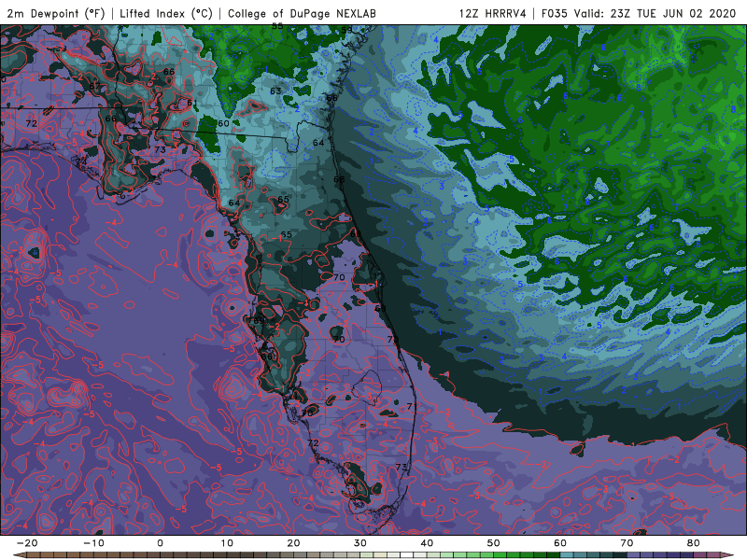Click the '67' dewpoint value on the map
The width and height of the screenshot is (747, 560).
tap(95, 86)
